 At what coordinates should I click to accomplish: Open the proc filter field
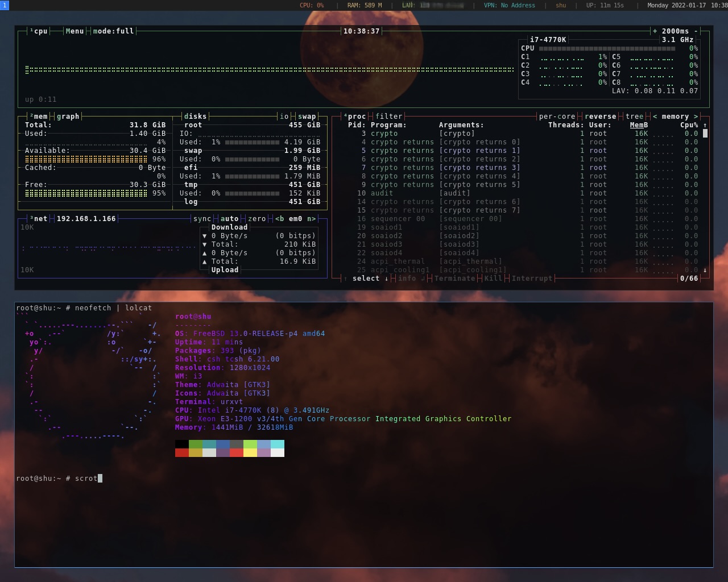(388, 117)
